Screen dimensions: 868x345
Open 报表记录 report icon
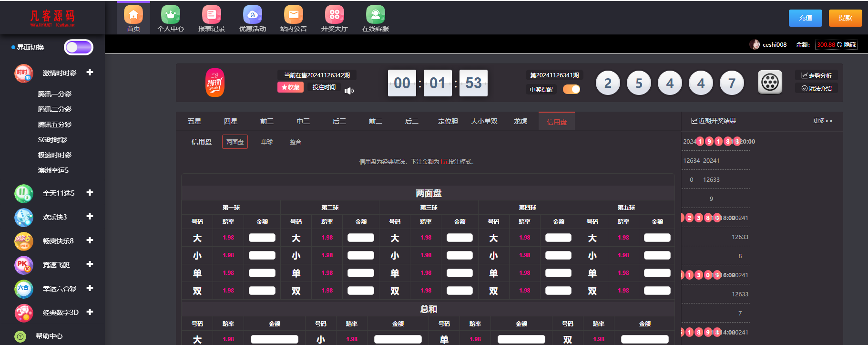pos(212,15)
